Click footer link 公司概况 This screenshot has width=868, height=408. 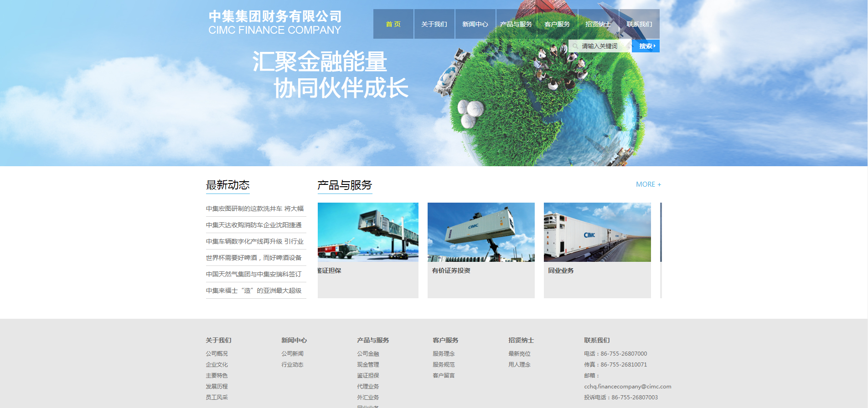point(217,354)
